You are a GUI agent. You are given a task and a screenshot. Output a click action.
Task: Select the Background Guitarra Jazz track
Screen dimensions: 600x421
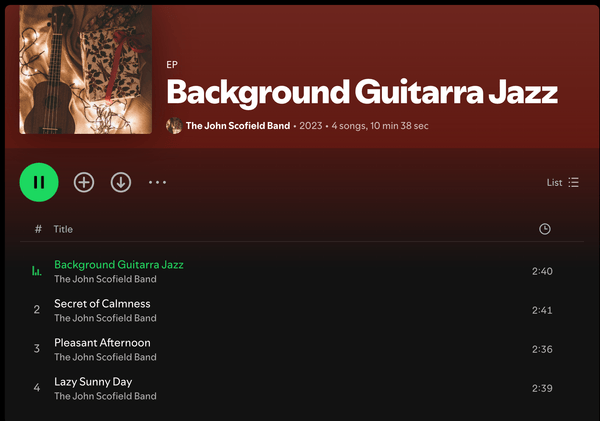(x=119, y=265)
